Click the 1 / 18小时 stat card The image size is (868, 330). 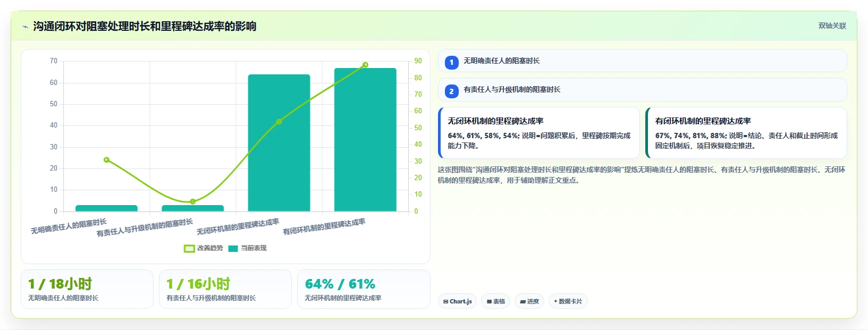tap(87, 289)
